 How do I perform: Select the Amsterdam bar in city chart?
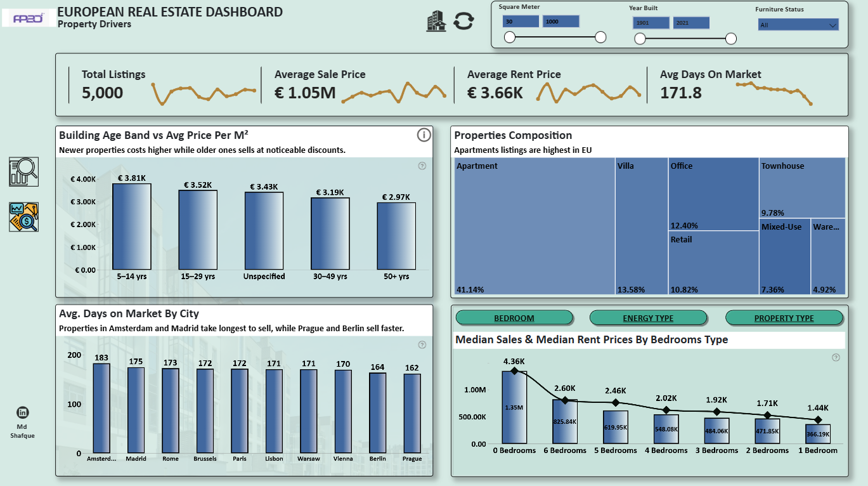pos(101,409)
